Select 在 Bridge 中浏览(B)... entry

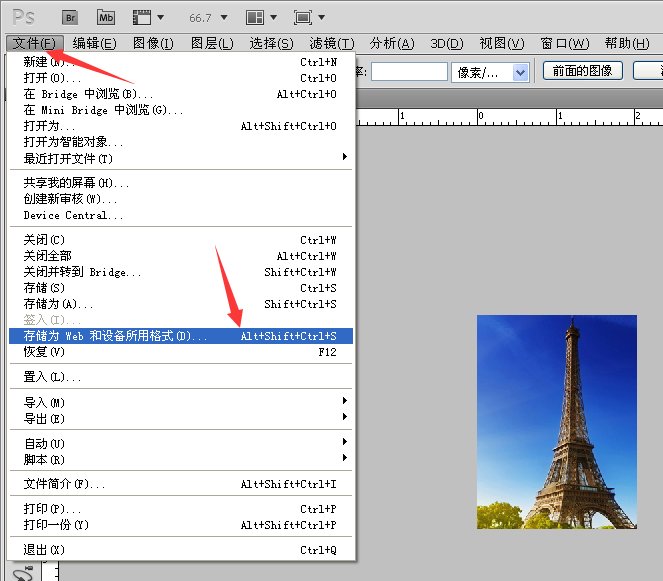[x=181, y=94]
